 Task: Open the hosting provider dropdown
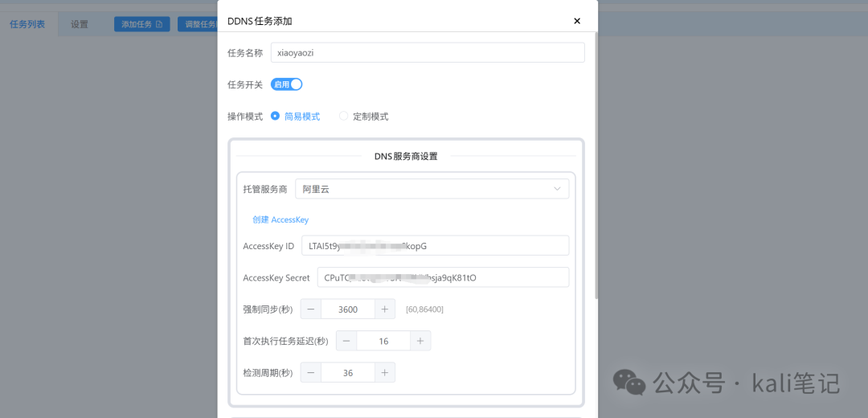tap(432, 189)
